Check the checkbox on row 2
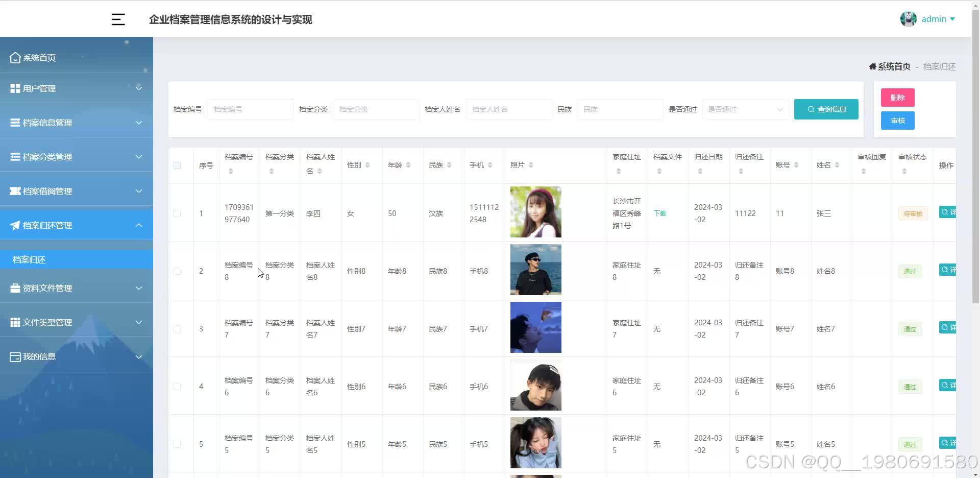This screenshot has height=478, width=980. click(177, 271)
